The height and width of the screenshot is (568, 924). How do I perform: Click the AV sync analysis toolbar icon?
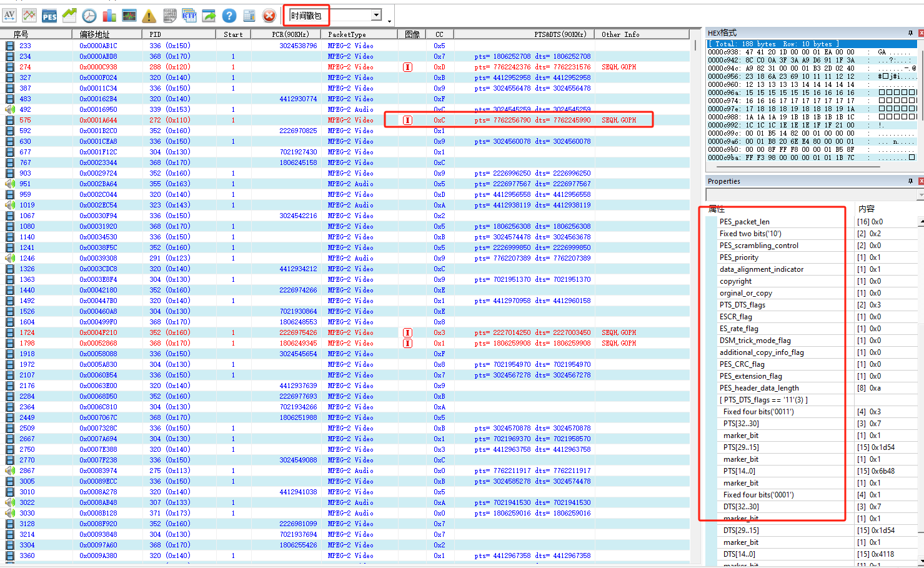(9, 15)
